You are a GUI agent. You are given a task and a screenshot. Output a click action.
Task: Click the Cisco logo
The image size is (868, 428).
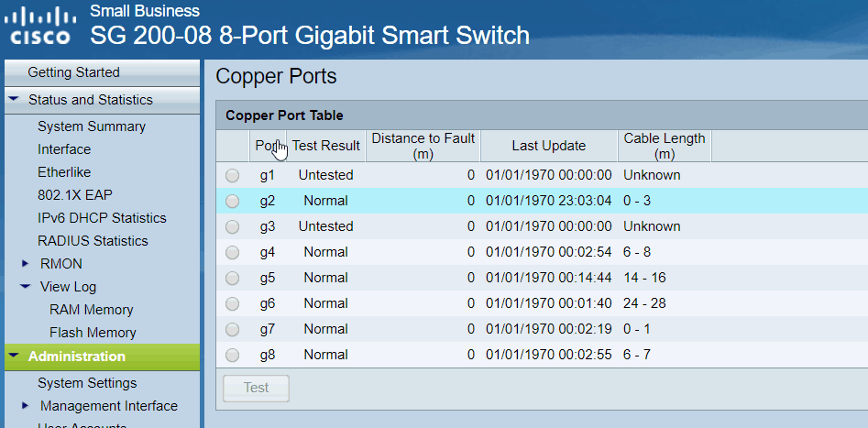coord(42,27)
